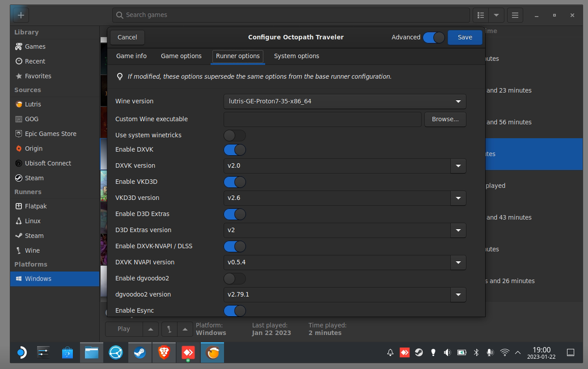Expand the Play button options arrow
Image resolution: width=588 pixels, height=369 pixels.
[150, 329]
